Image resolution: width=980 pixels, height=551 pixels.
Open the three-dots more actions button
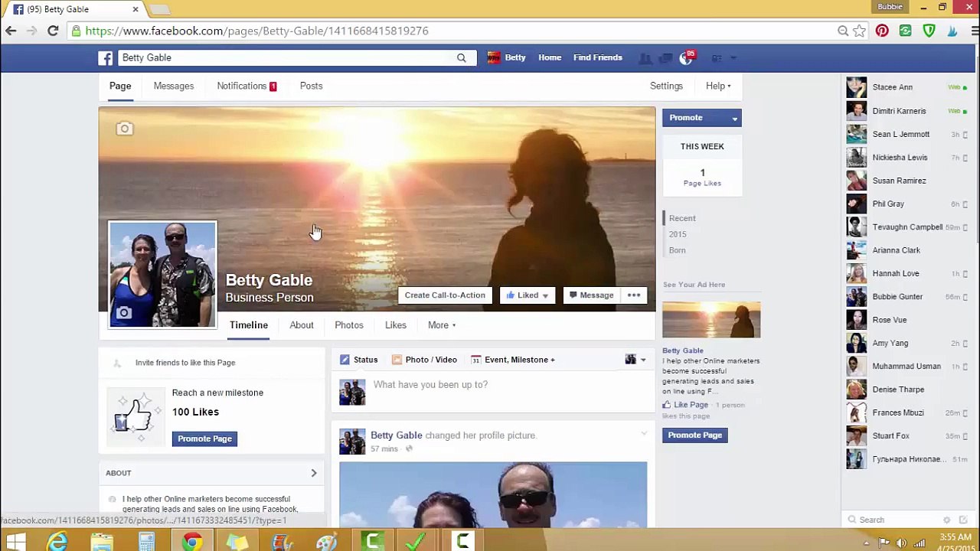tap(634, 295)
